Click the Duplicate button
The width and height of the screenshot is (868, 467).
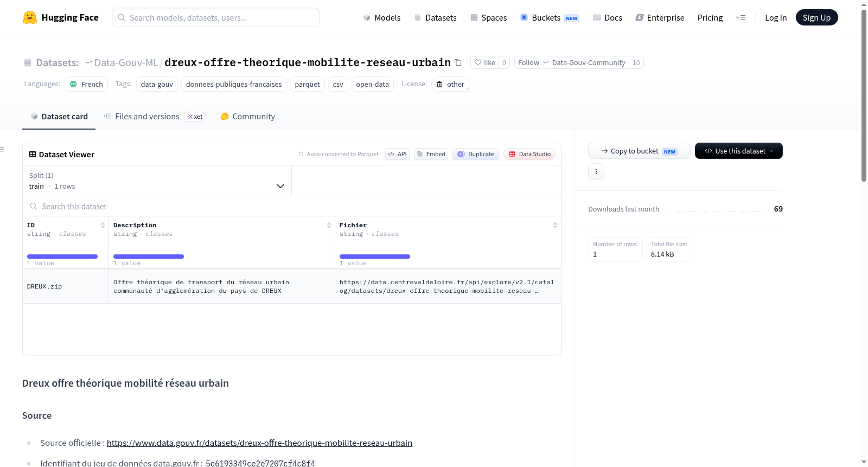coord(476,154)
